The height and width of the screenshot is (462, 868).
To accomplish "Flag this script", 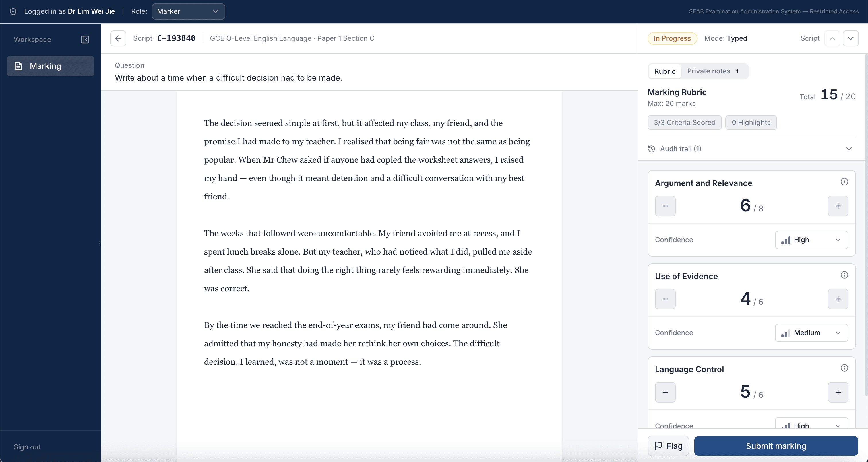I will pyautogui.click(x=668, y=446).
